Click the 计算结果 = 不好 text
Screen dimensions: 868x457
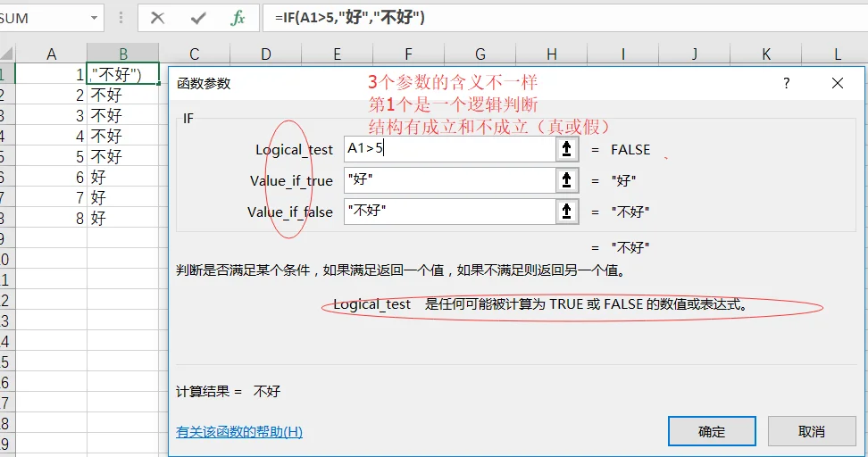pyautogui.click(x=228, y=391)
